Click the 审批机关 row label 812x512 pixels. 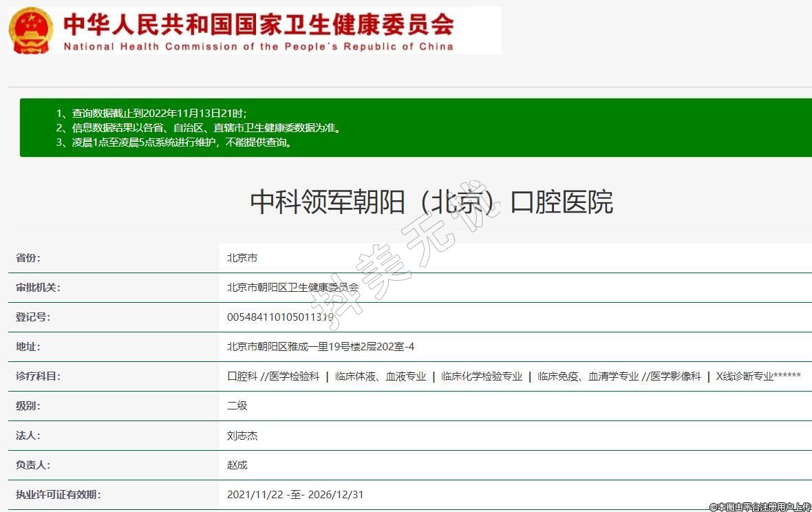click(38, 288)
